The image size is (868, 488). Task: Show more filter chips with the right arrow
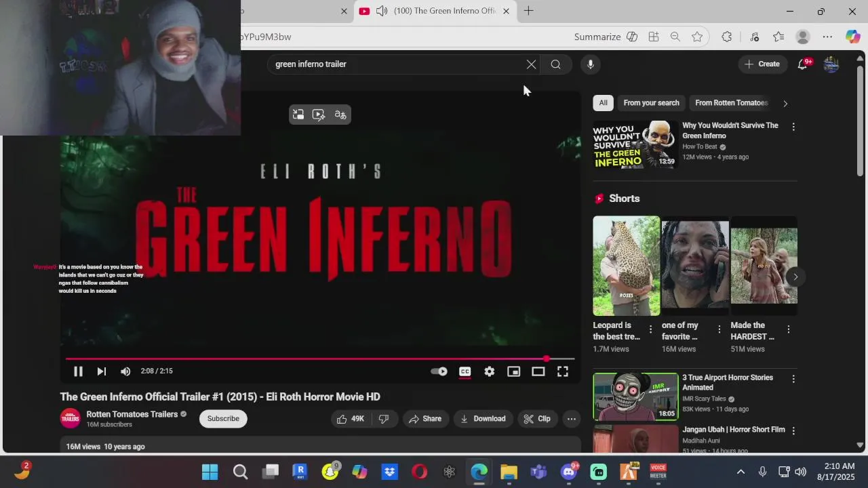[785, 104]
